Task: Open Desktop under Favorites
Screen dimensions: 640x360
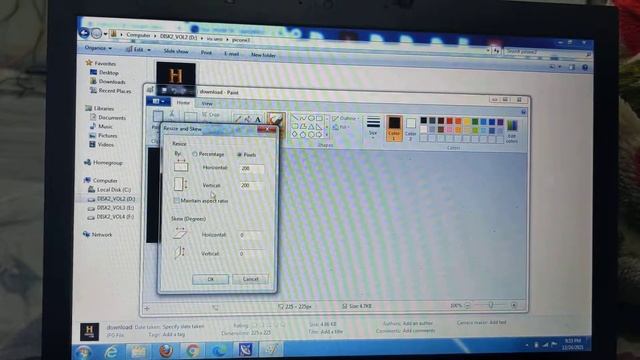Action: point(104,72)
